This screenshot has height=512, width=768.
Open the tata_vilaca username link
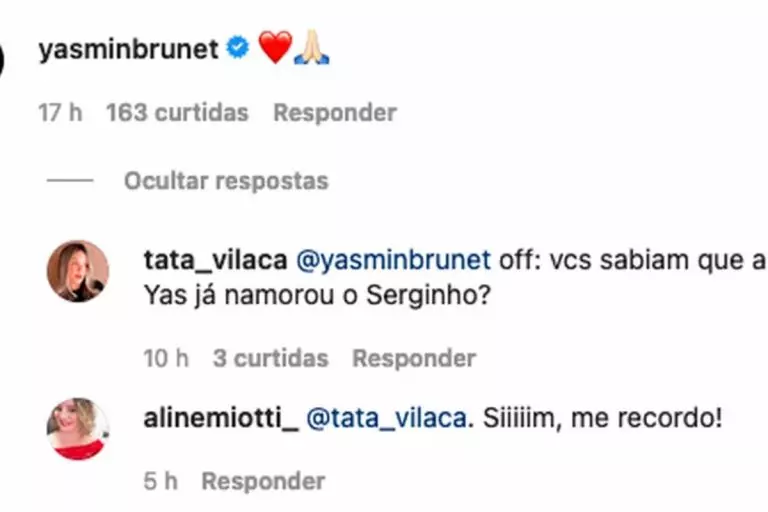(x=216, y=260)
